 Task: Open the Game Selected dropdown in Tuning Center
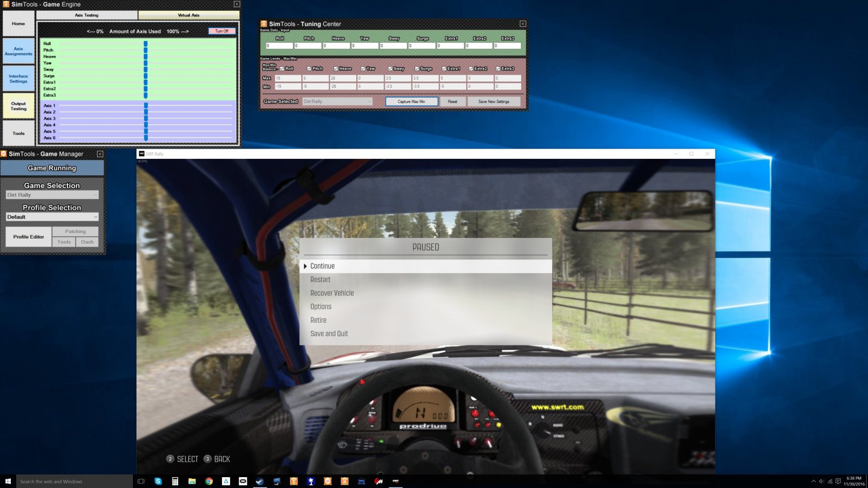(336, 101)
